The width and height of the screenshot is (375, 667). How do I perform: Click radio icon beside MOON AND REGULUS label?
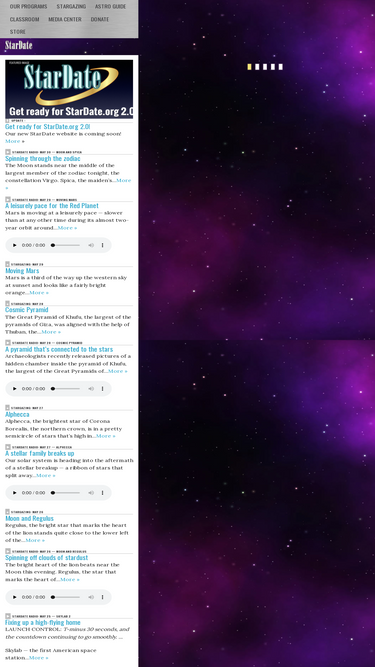point(8,551)
